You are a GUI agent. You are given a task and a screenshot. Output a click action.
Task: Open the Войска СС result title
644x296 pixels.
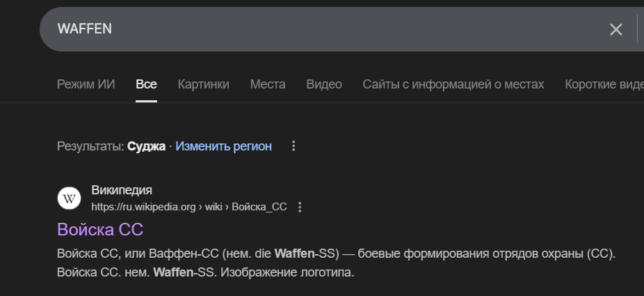[x=100, y=229]
